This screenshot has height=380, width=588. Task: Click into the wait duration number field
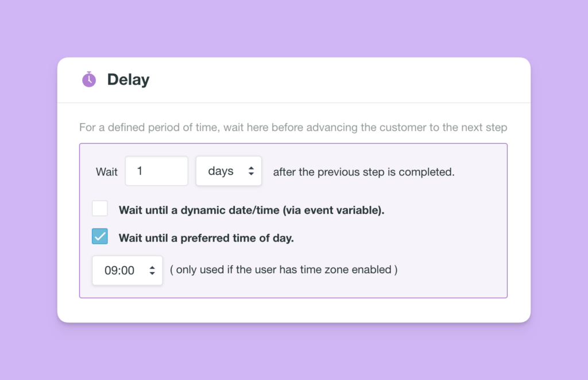[x=156, y=171]
